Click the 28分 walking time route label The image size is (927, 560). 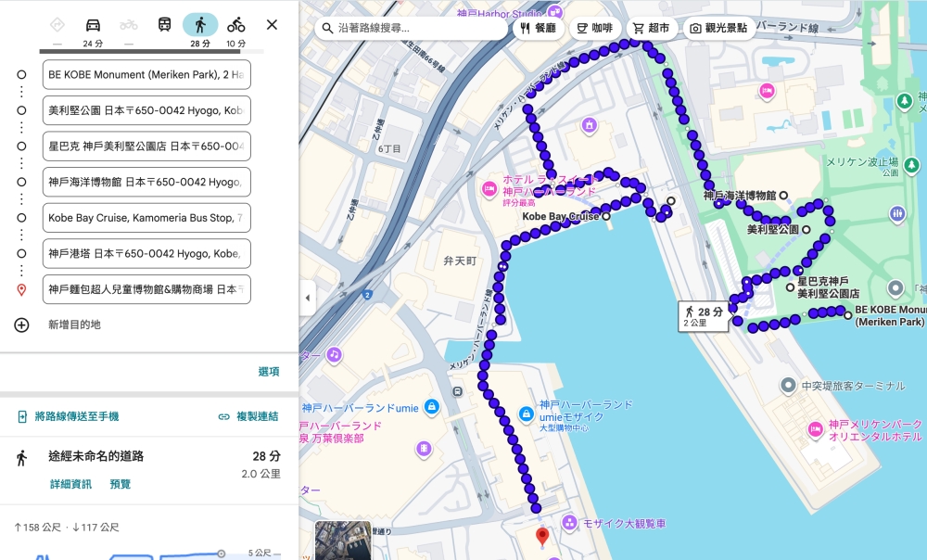click(x=702, y=314)
